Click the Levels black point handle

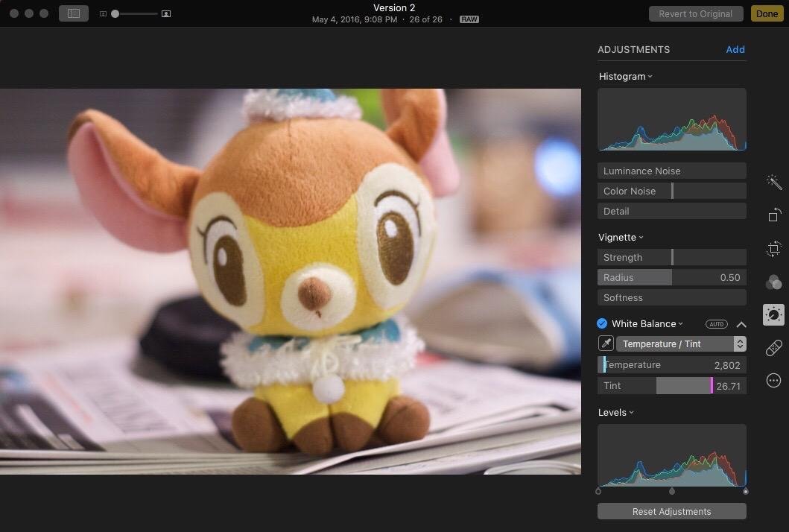click(598, 491)
